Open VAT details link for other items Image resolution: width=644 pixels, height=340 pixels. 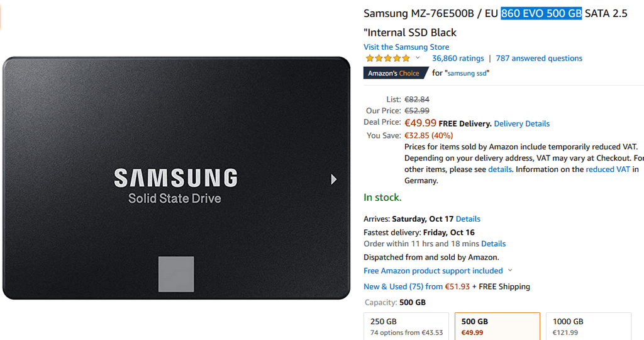coord(500,169)
